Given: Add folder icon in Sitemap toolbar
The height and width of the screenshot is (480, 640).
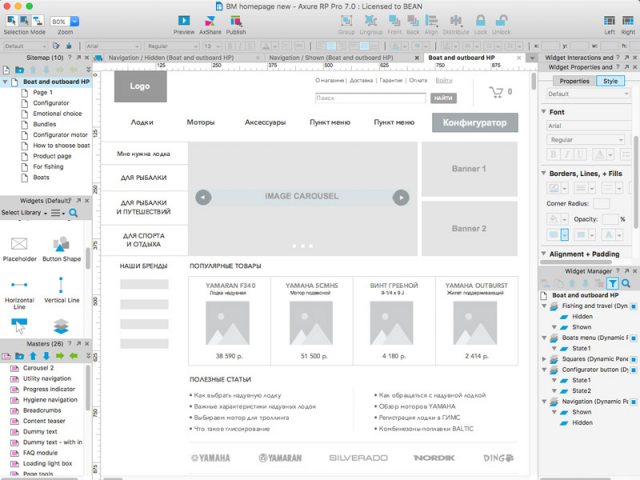Looking at the screenshot, I should tap(20, 70).
